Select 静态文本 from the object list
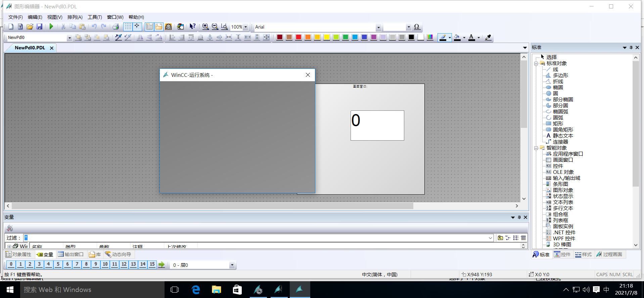 click(563, 136)
